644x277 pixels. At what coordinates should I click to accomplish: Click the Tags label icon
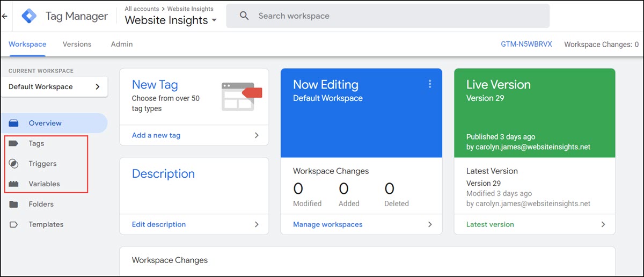click(14, 143)
